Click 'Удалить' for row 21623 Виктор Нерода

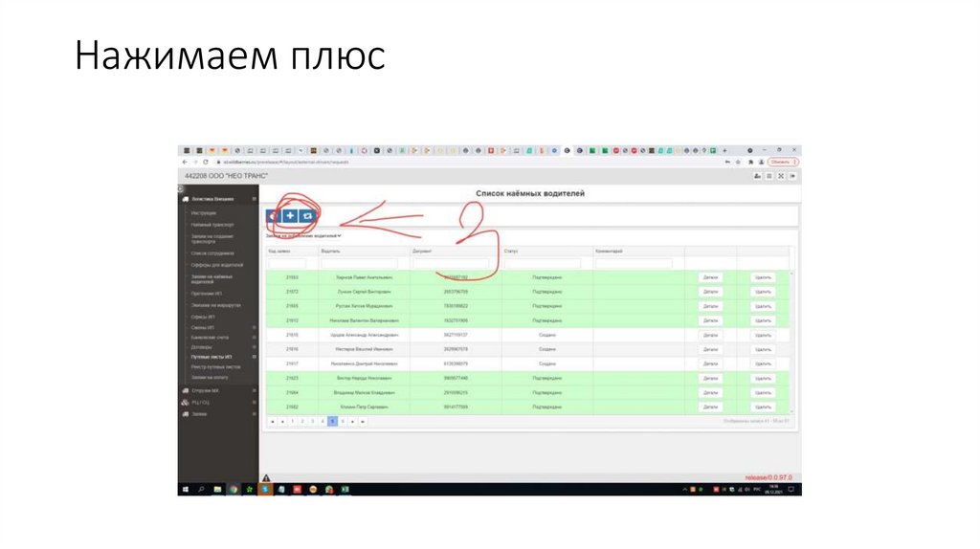tap(763, 378)
